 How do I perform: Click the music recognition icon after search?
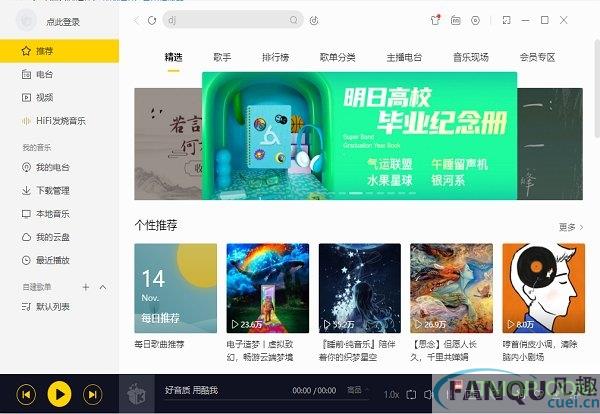tap(314, 20)
